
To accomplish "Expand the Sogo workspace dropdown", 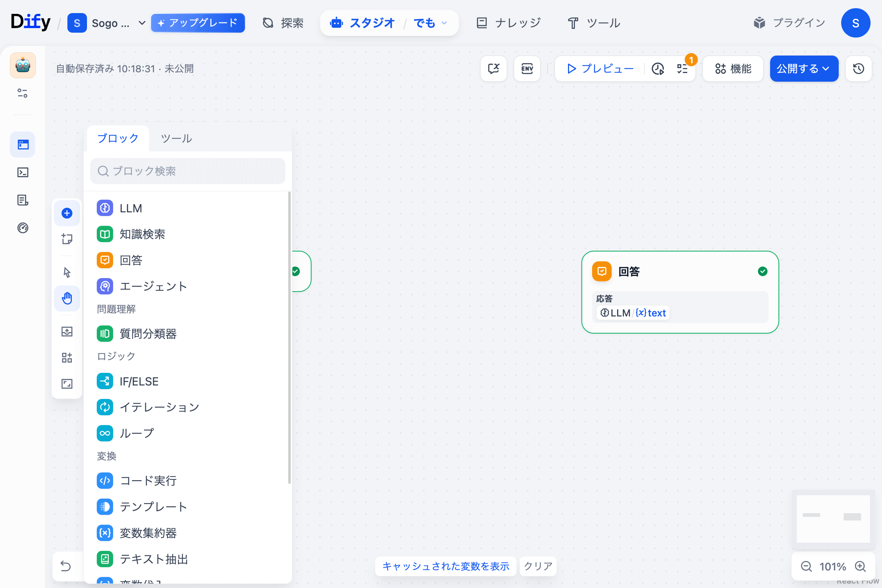I will [x=142, y=23].
